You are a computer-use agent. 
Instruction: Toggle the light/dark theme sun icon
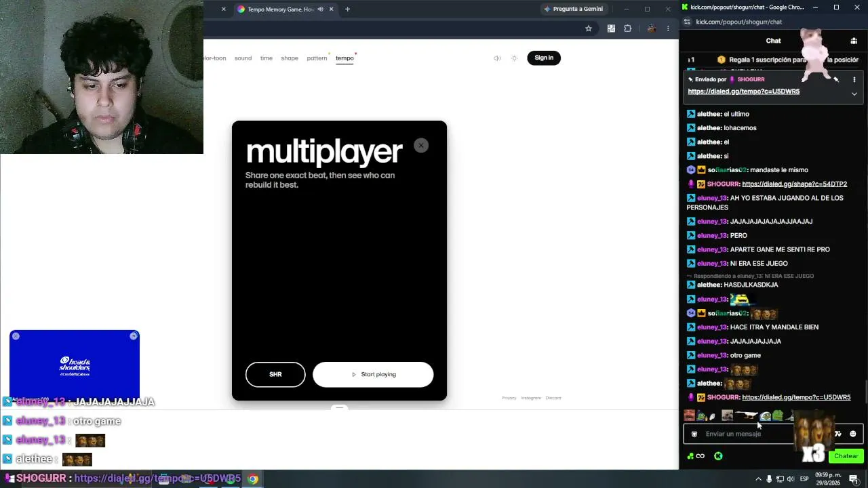pos(514,58)
